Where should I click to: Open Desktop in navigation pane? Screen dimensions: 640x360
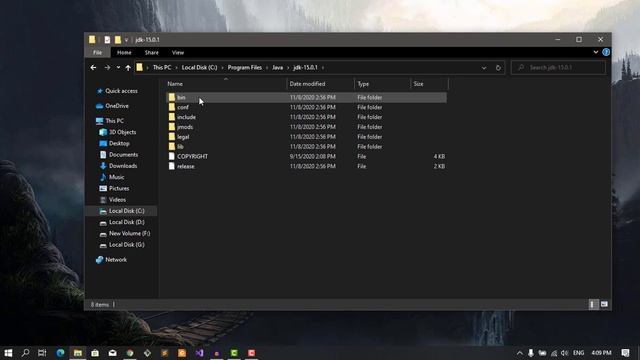click(x=119, y=144)
